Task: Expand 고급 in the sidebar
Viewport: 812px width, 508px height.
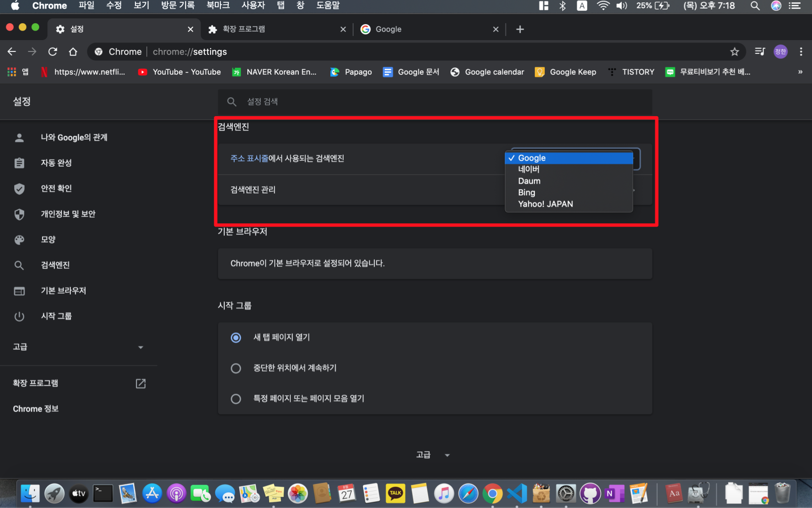Action: click(79, 347)
